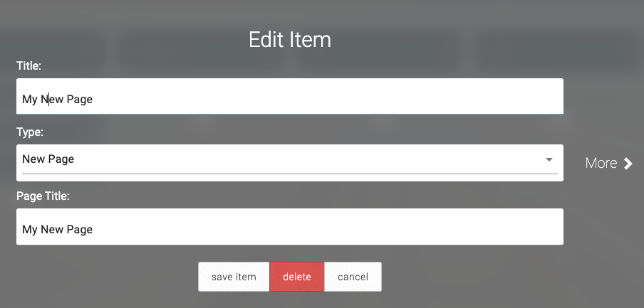Click the 'Type:' field label
644x308 pixels.
click(30, 132)
